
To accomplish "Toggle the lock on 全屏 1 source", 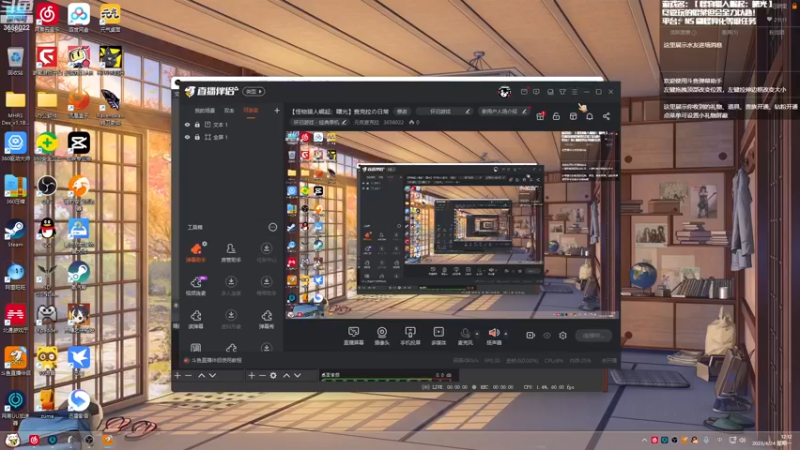I will click(197, 137).
